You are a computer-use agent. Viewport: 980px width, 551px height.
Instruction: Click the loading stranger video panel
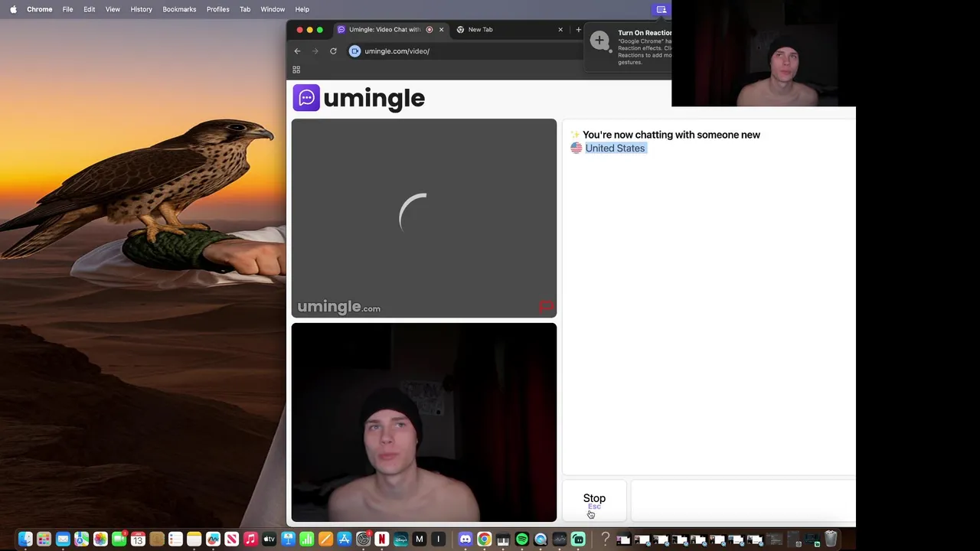(x=423, y=217)
